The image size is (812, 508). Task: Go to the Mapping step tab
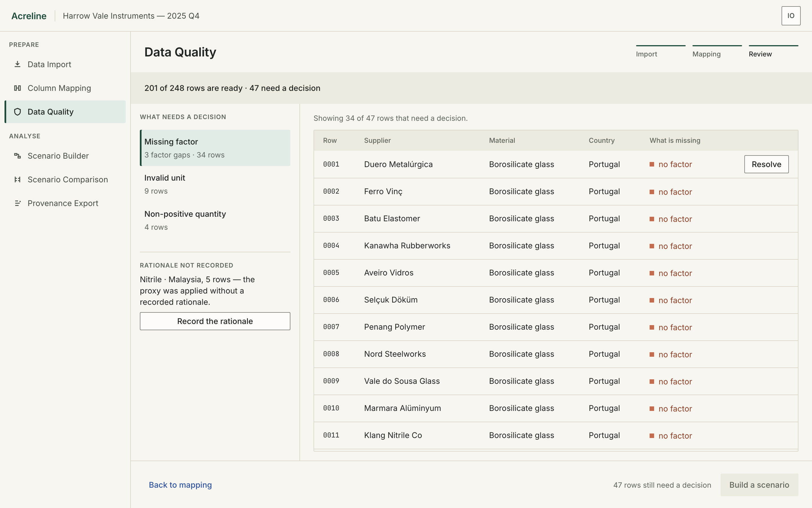coord(717,52)
